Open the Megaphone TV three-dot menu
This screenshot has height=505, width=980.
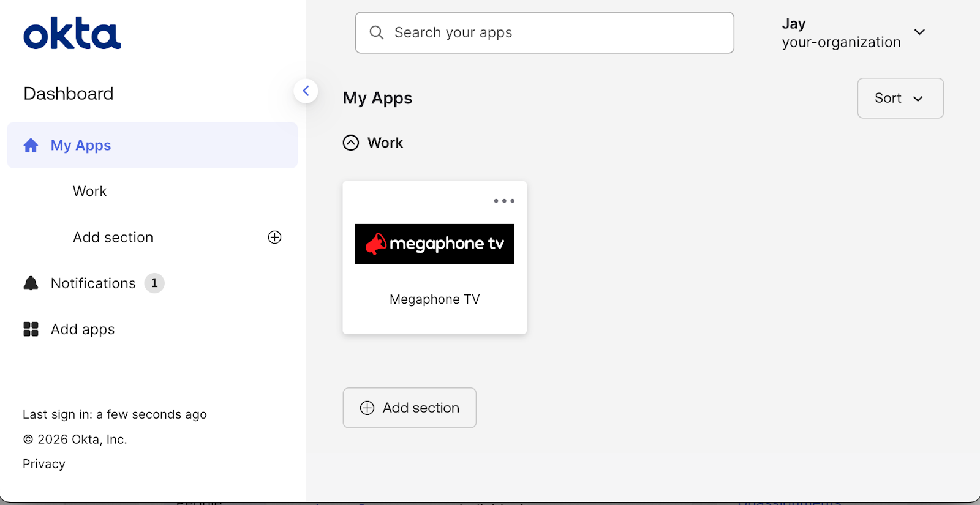pyautogui.click(x=504, y=201)
